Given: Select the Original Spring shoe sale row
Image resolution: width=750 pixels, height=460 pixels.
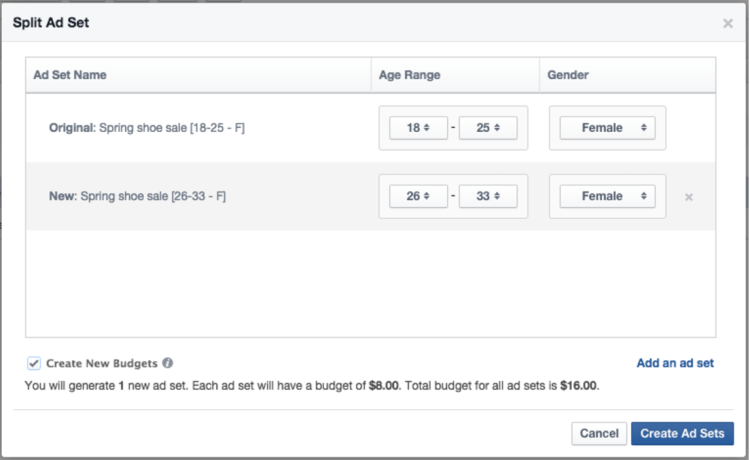Looking at the screenshot, I should [x=147, y=128].
